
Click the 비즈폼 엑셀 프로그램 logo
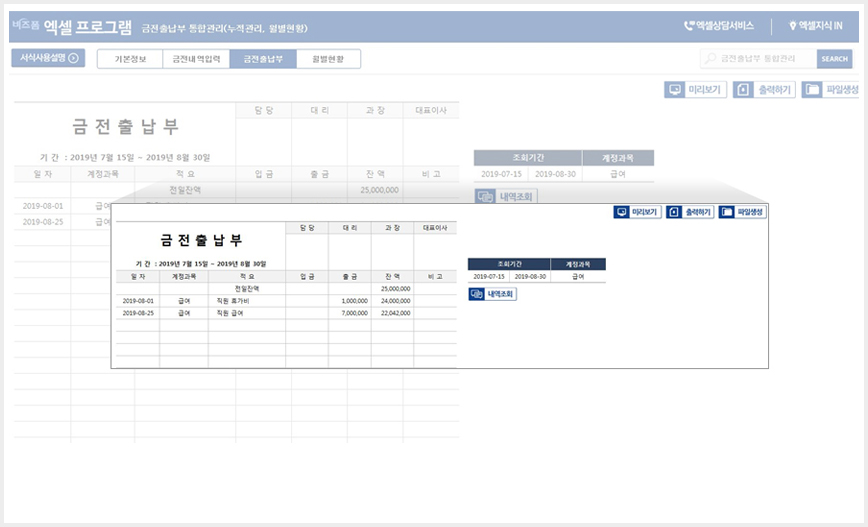[x=73, y=26]
